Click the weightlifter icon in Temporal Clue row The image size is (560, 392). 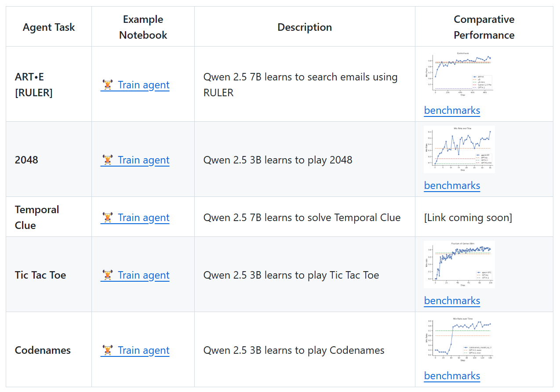[107, 218]
